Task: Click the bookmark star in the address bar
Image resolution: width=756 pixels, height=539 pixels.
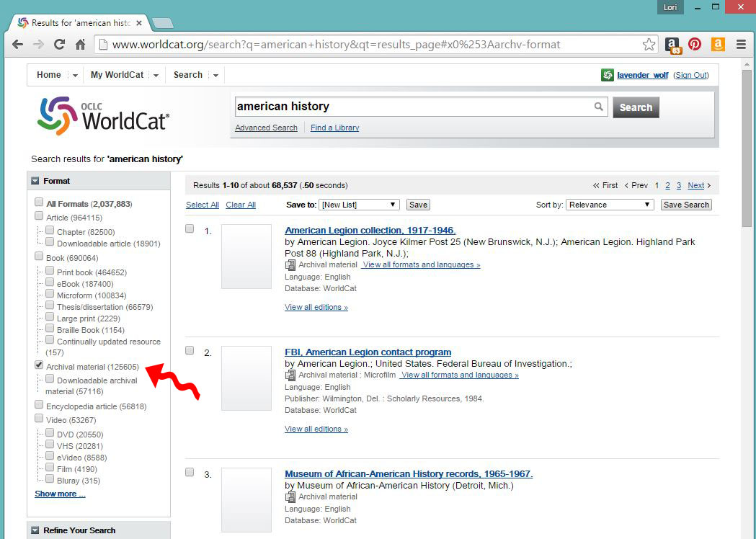Action: (649, 44)
